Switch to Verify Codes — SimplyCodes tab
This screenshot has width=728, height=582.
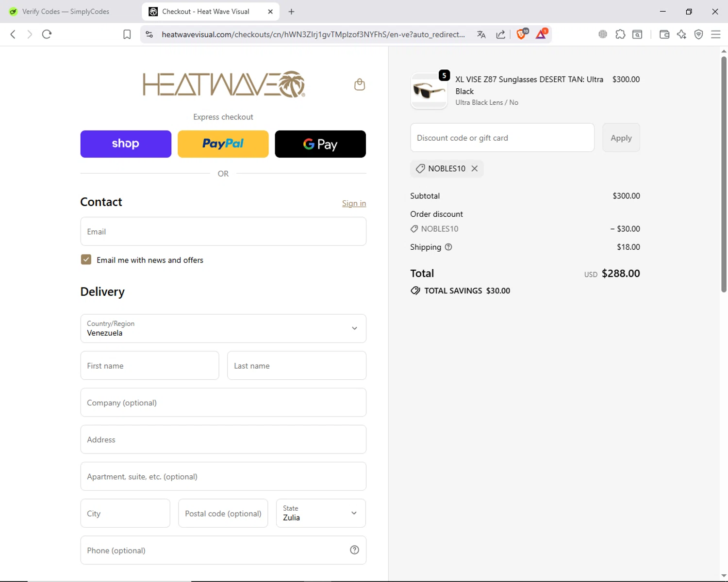66,12
